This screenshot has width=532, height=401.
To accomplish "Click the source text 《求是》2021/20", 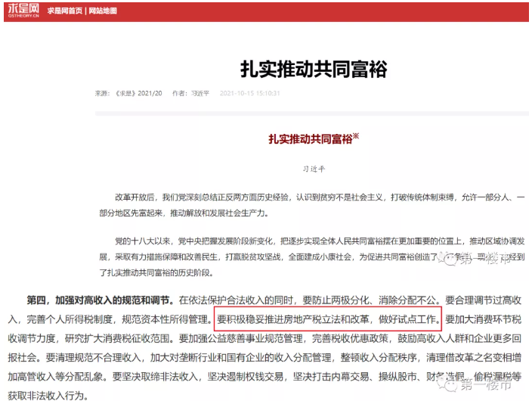I will click(x=138, y=93).
